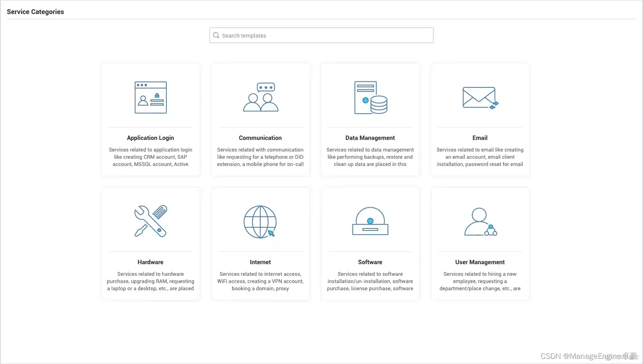
Task: Select the Data Management server icon
Action: pyautogui.click(x=371, y=98)
